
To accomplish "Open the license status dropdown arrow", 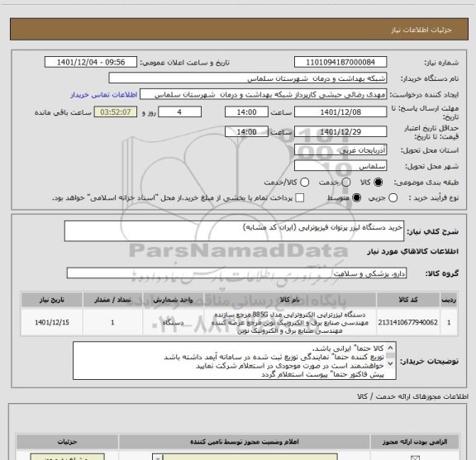I will point(158,458).
